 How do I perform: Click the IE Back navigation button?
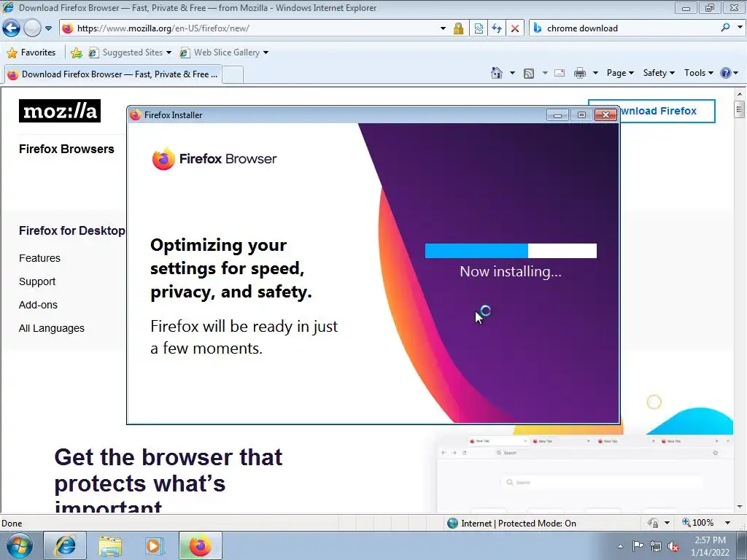click(x=12, y=28)
